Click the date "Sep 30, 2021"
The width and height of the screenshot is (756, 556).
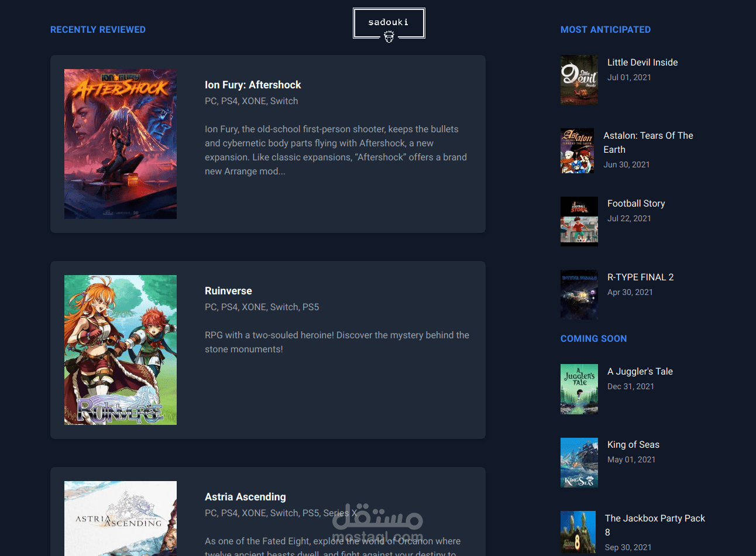click(x=628, y=547)
